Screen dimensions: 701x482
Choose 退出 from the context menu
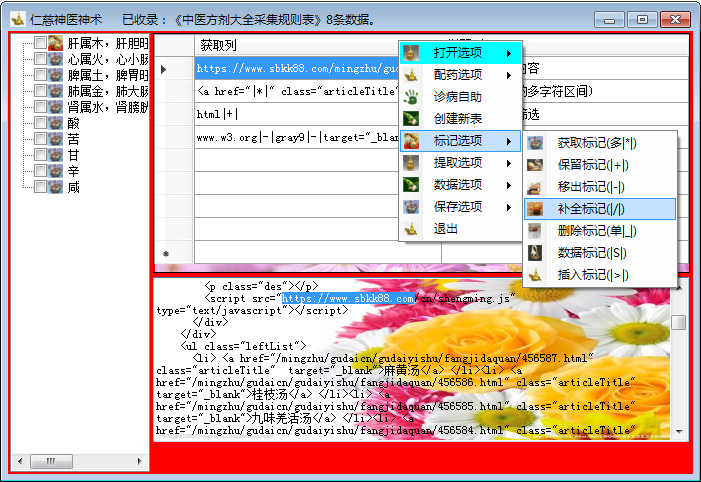460,229
